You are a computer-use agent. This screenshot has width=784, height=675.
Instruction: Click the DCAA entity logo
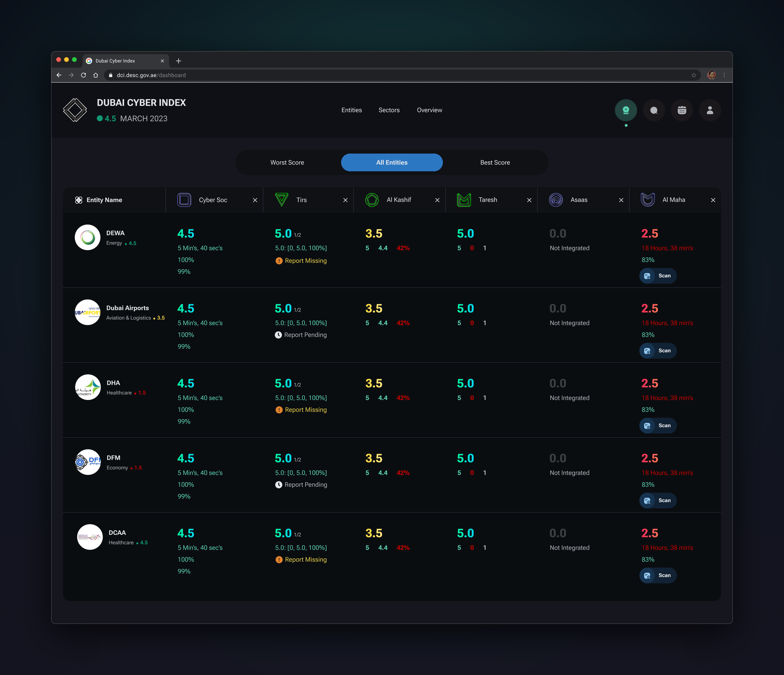[90, 537]
